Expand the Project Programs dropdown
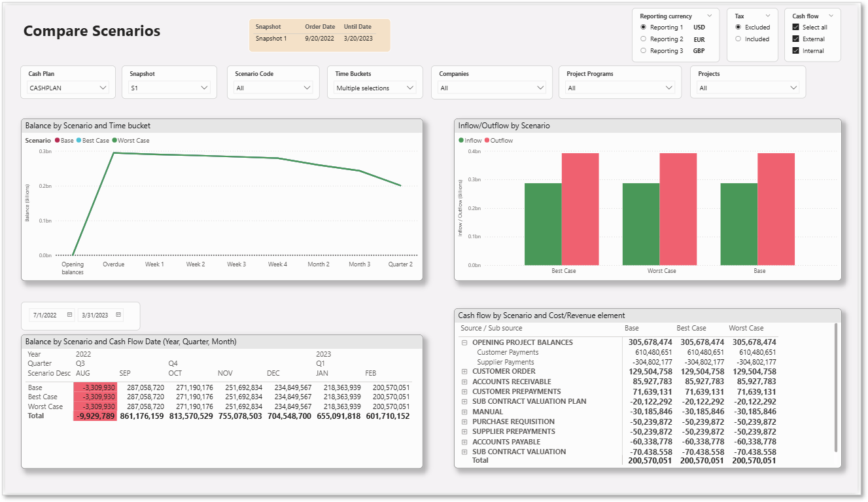 620,88
